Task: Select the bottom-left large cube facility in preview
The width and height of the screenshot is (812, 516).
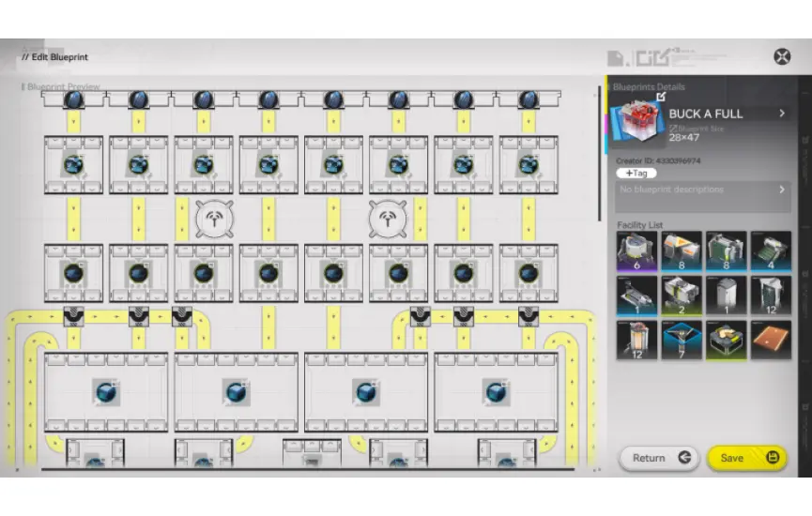Action: point(106,391)
